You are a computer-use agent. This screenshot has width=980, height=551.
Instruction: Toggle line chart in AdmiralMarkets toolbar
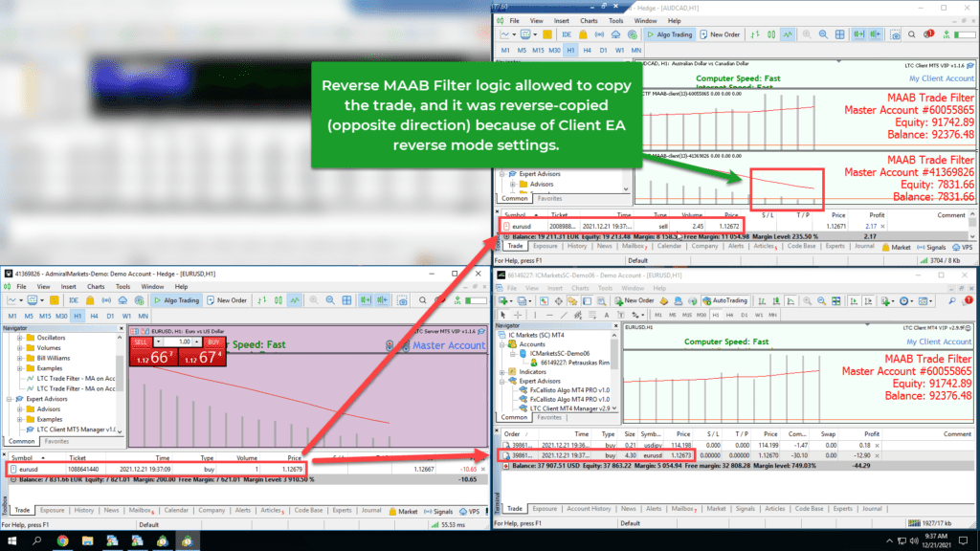tap(295, 300)
